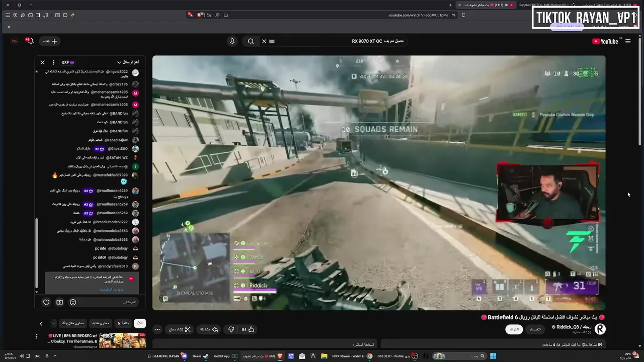Click the magnifier search button

(251, 41)
